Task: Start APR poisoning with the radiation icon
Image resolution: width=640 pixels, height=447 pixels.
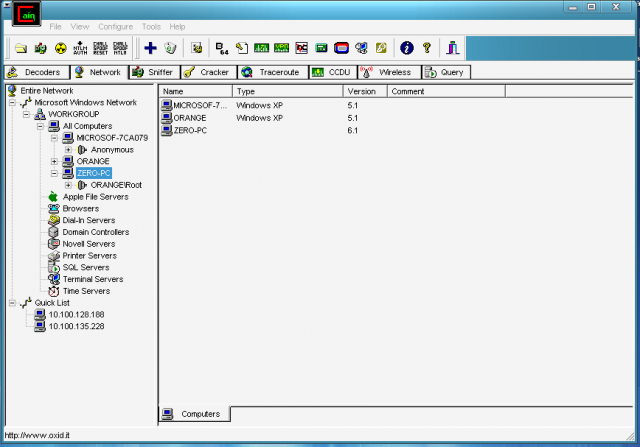Action: click(60, 48)
